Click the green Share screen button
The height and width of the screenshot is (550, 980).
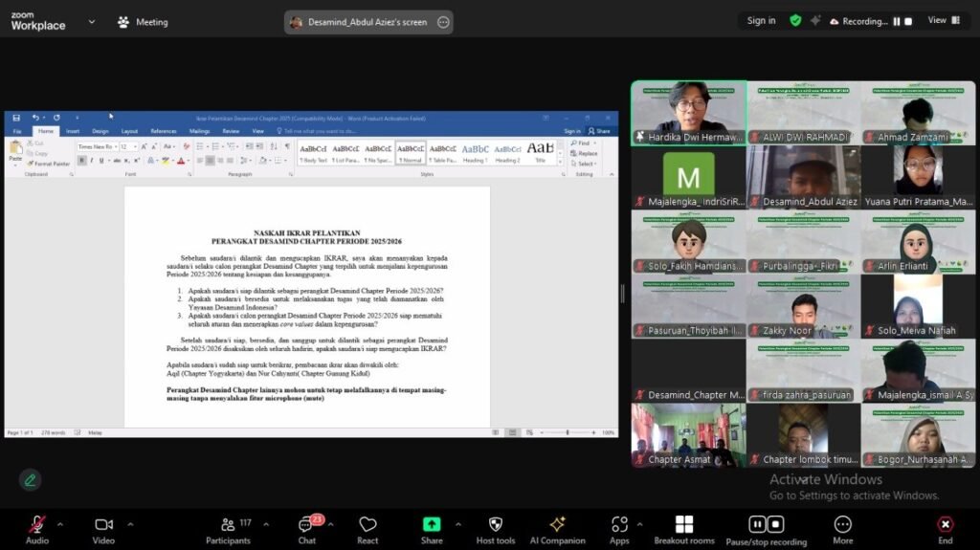tap(432, 525)
